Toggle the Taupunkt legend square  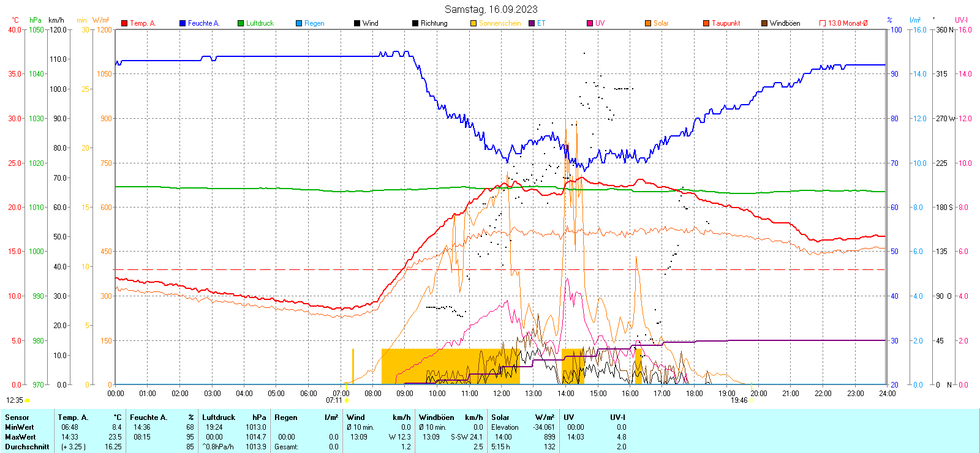coord(706,23)
